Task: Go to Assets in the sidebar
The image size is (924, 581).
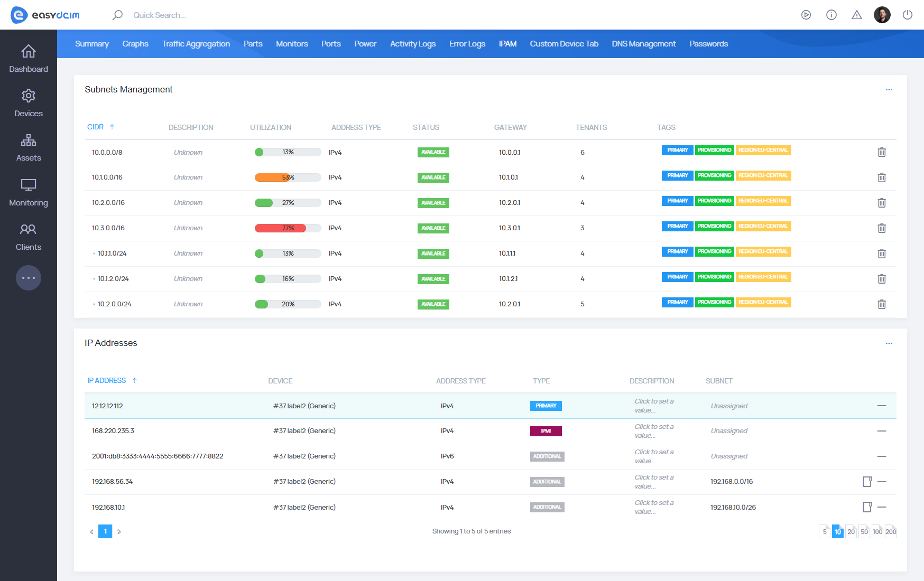Action: 29,148
